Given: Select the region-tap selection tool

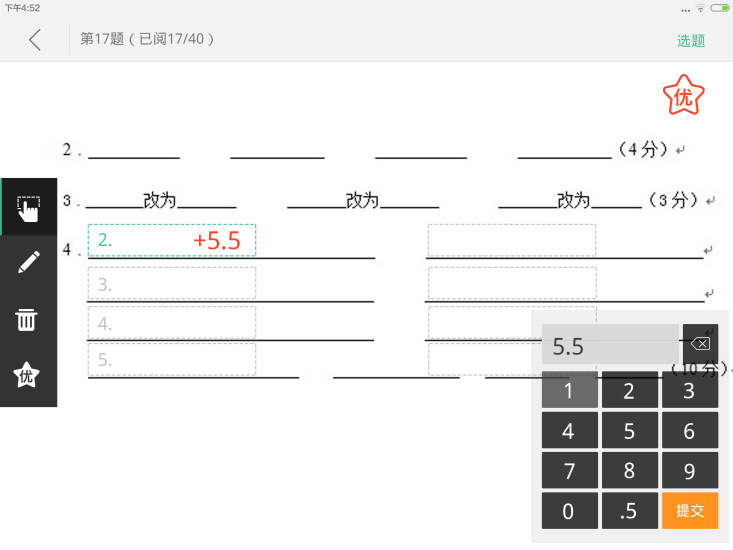Looking at the screenshot, I should tap(29, 207).
